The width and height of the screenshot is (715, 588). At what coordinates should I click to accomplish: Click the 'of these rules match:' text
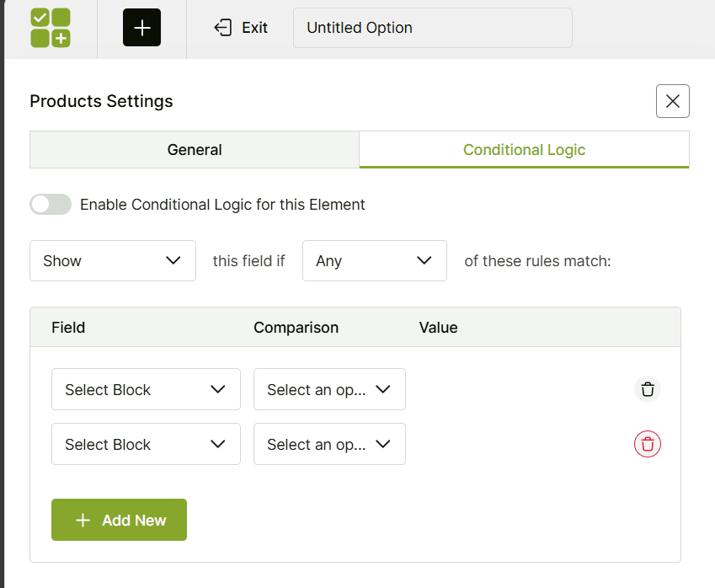537,261
